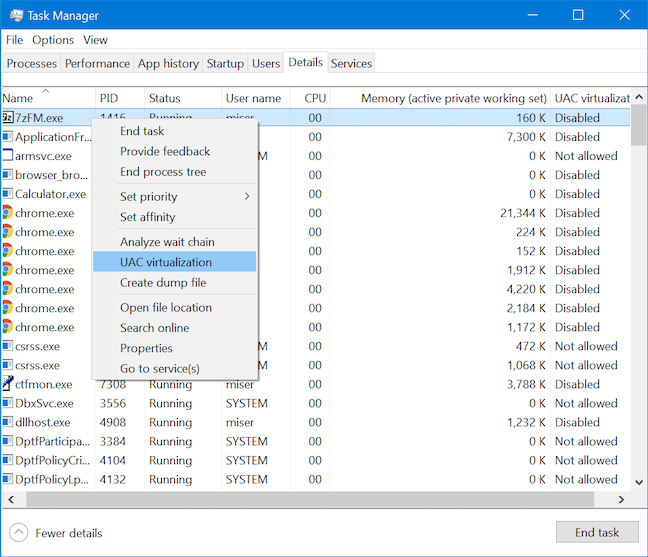Click the vertical scrollbar down arrow

639,482
